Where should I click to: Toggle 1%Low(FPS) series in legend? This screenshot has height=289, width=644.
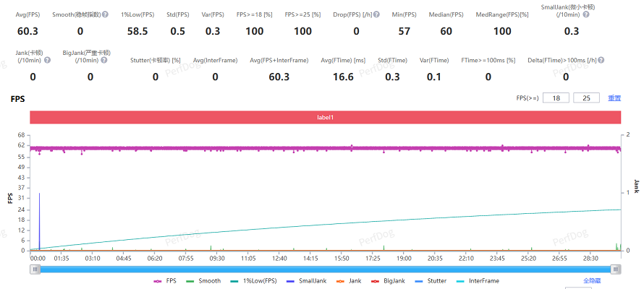coord(253,281)
